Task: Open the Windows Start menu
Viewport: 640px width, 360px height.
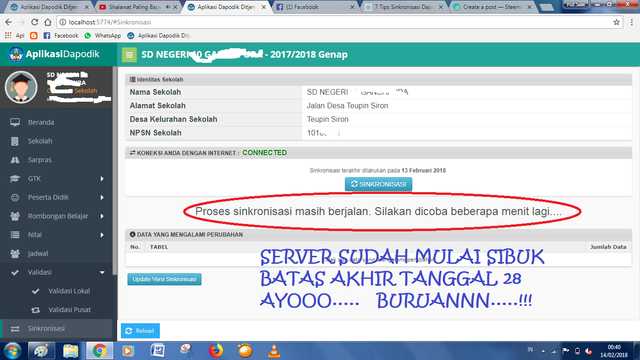Action: pos(13,351)
